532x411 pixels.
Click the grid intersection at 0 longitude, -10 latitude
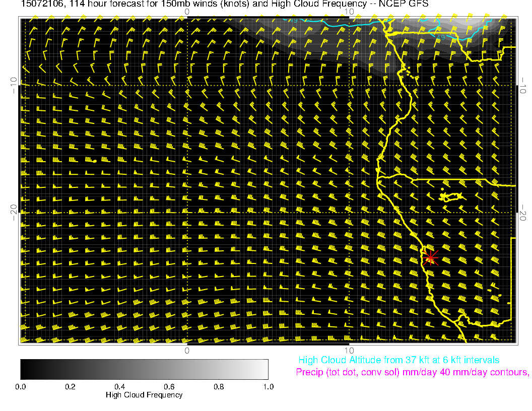pyautogui.click(x=187, y=85)
